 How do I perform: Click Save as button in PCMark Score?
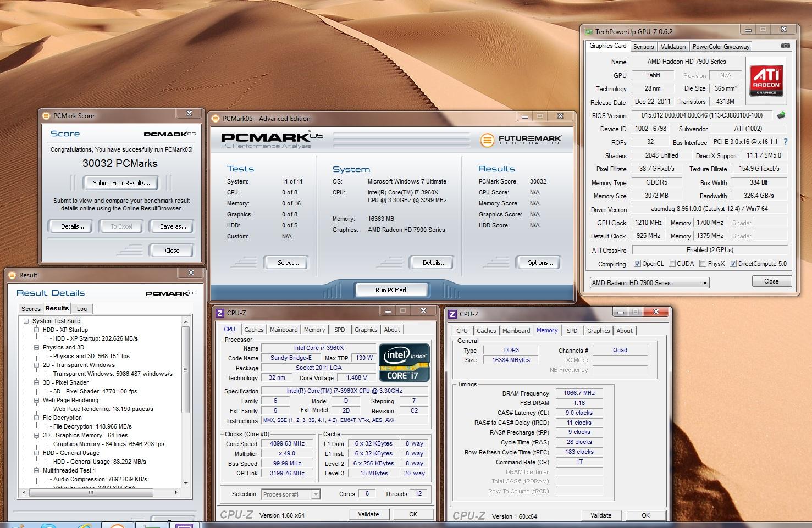point(173,226)
